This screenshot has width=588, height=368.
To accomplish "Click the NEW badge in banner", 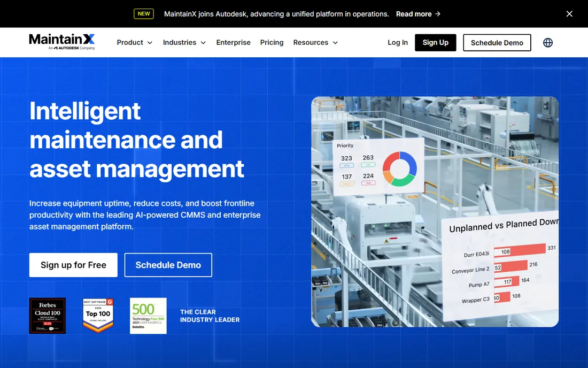I will [x=144, y=14].
